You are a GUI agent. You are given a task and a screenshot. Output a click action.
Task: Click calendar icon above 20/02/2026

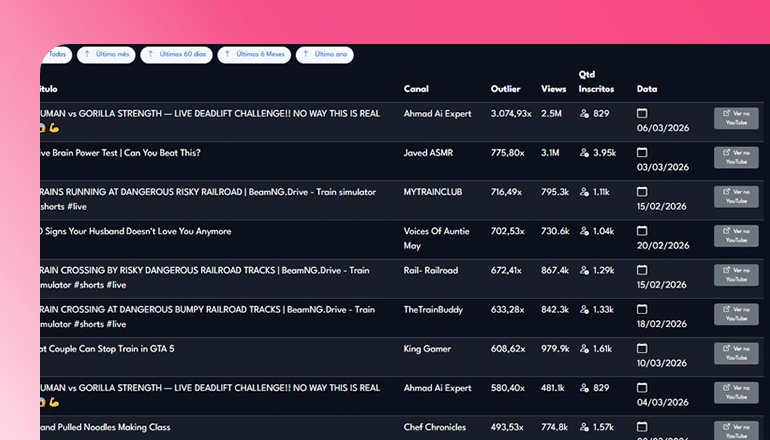[642, 231]
